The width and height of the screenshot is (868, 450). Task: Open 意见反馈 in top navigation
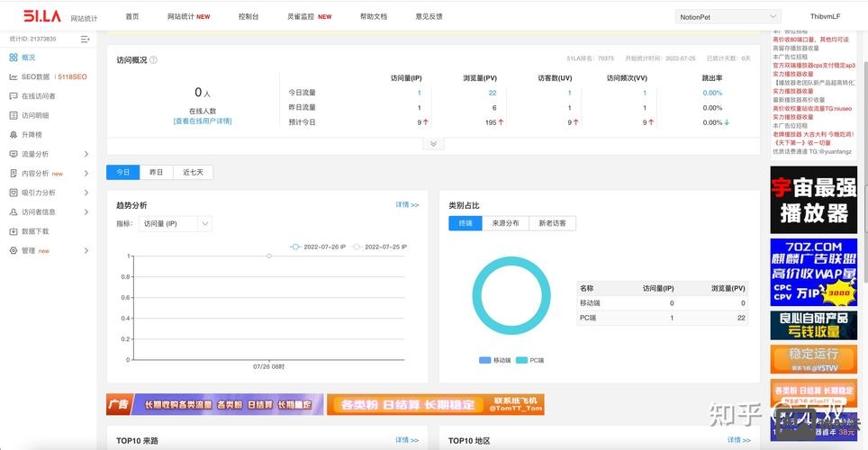tap(429, 16)
